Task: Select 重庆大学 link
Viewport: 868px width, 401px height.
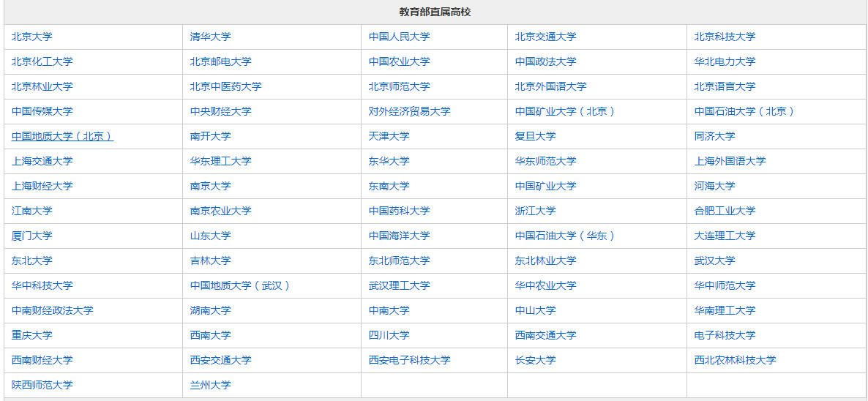Action: 32,336
